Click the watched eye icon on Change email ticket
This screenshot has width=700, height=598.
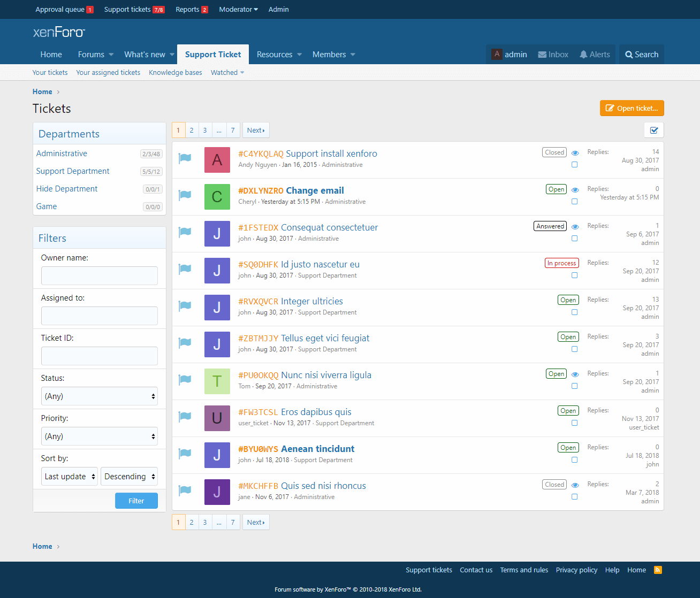(575, 190)
